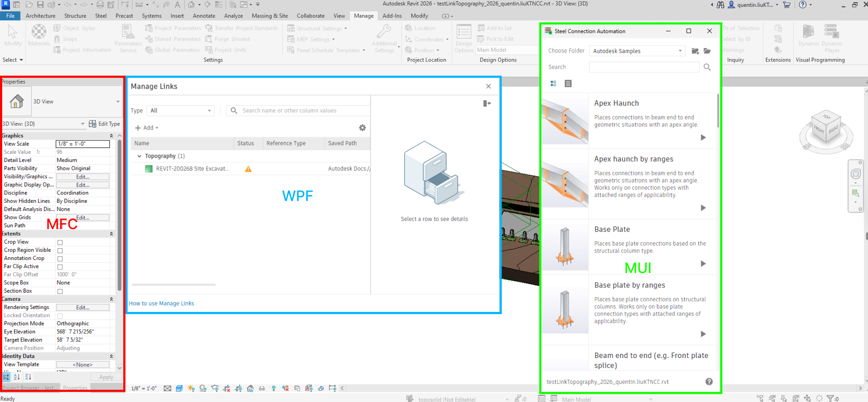Image resolution: width=868 pixels, height=402 pixels.
Task: Open the Architecture ribbon tab
Action: (x=41, y=16)
